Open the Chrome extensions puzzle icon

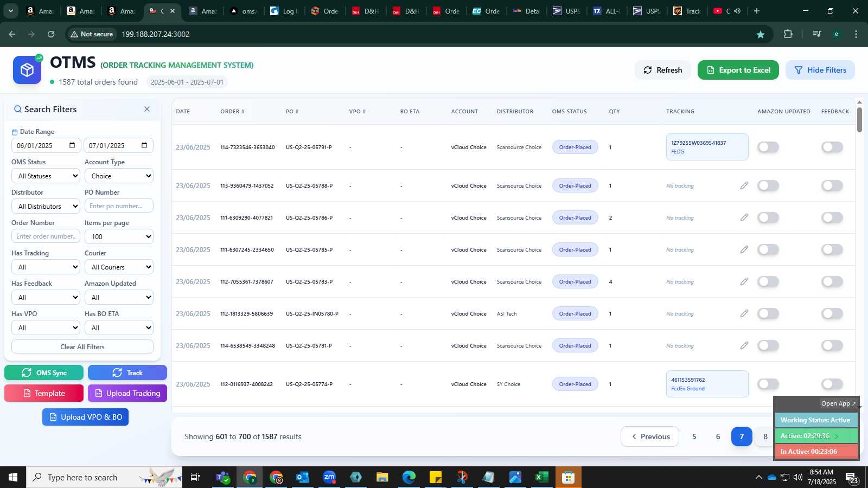coord(788,34)
